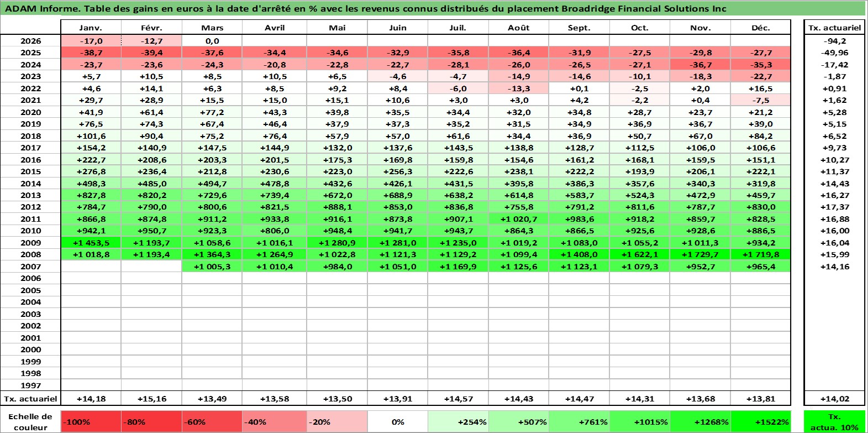Screen dimensions: 868x433
Task: Click the +1 729,7 cell in 2008
Action: point(700,254)
